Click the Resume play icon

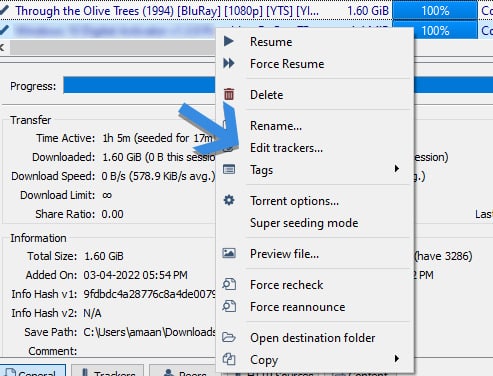(229, 41)
